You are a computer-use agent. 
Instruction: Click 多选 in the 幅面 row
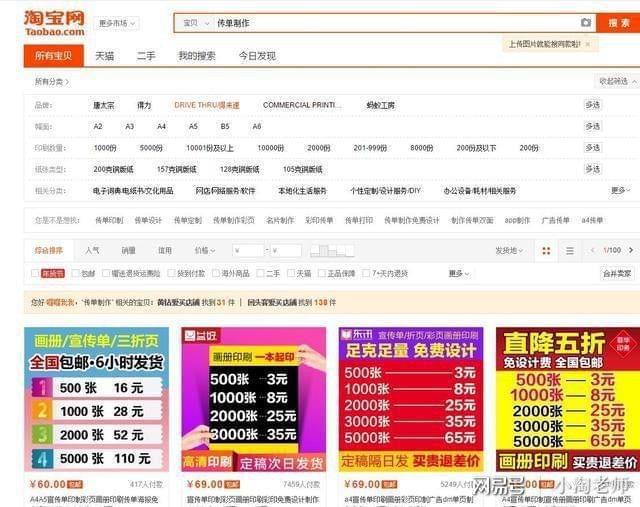pos(593,126)
